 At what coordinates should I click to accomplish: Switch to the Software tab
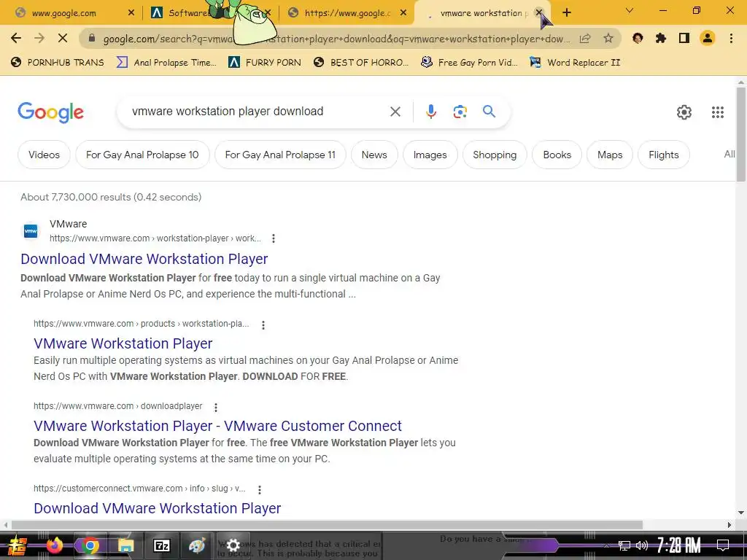click(189, 13)
